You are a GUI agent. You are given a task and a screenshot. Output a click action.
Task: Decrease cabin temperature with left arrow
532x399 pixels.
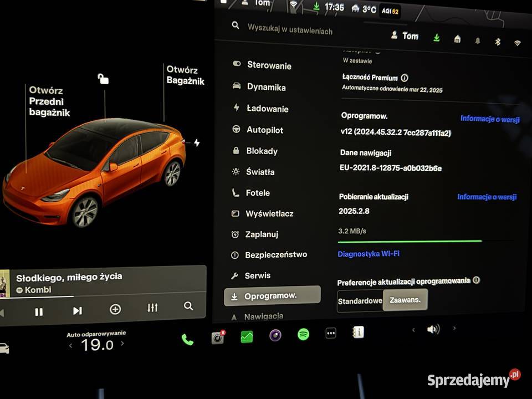coord(70,346)
